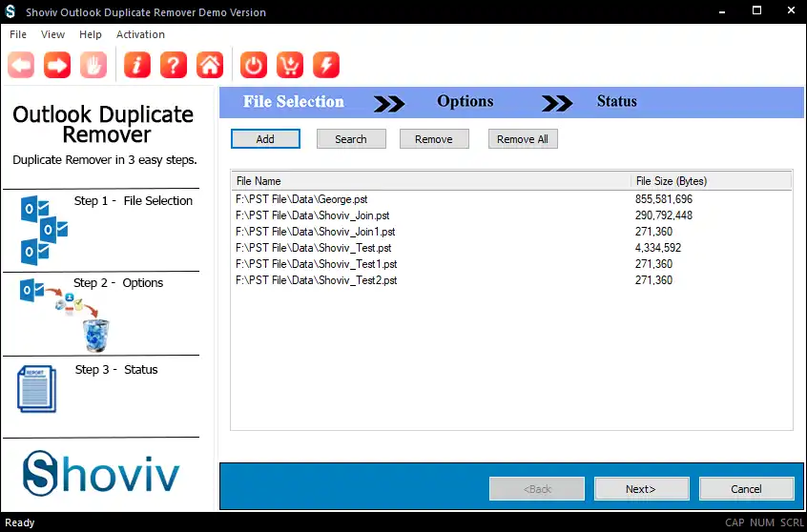This screenshot has width=807, height=532.
Task: Select the Shoviv_Join1.pst file row
Action: click(x=511, y=232)
